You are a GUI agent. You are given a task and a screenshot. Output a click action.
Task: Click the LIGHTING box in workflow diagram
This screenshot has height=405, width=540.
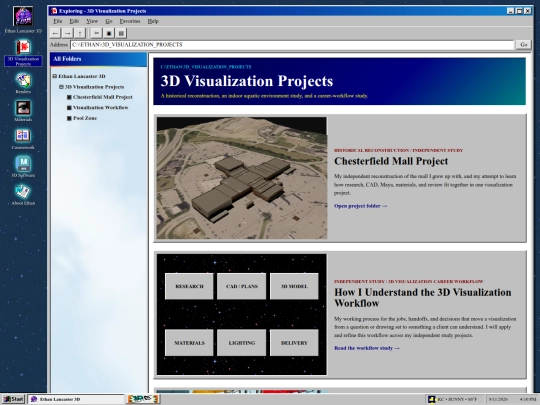tap(241, 343)
